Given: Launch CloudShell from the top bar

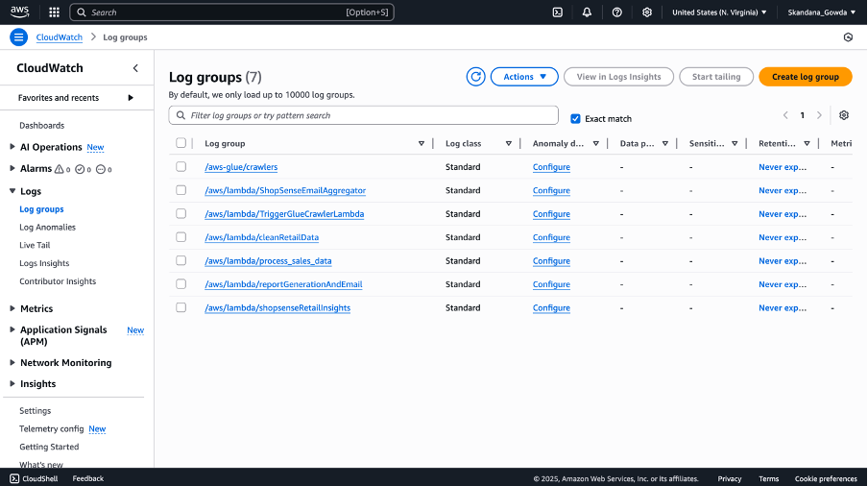Looking at the screenshot, I should point(558,12).
